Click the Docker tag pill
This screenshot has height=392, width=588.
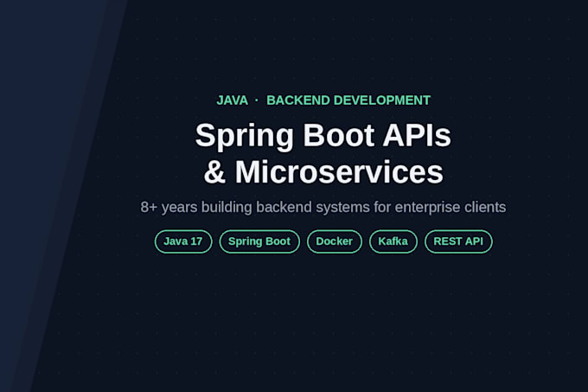coord(335,241)
